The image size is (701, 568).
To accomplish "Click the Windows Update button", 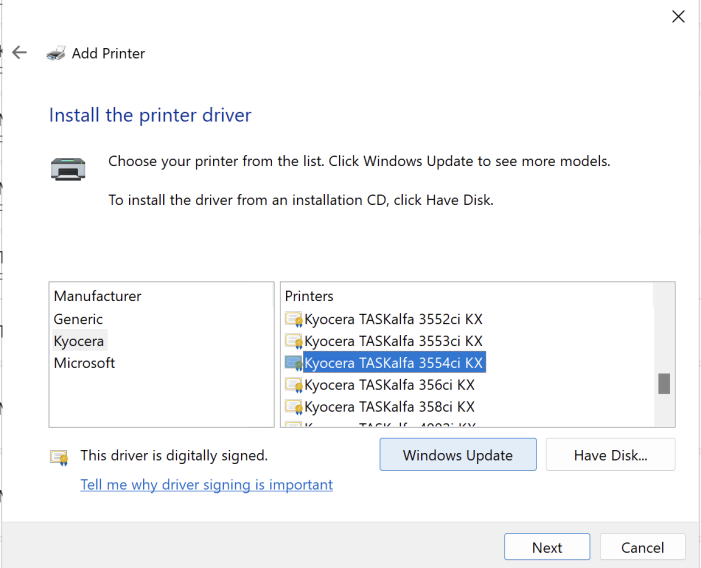I will tap(458, 454).
